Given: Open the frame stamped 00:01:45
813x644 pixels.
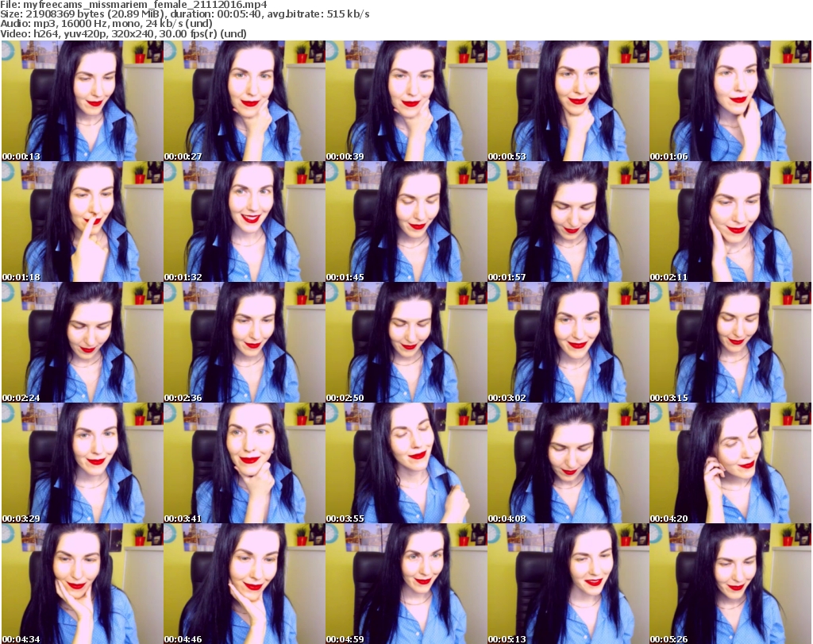Looking at the screenshot, I should click(x=406, y=222).
